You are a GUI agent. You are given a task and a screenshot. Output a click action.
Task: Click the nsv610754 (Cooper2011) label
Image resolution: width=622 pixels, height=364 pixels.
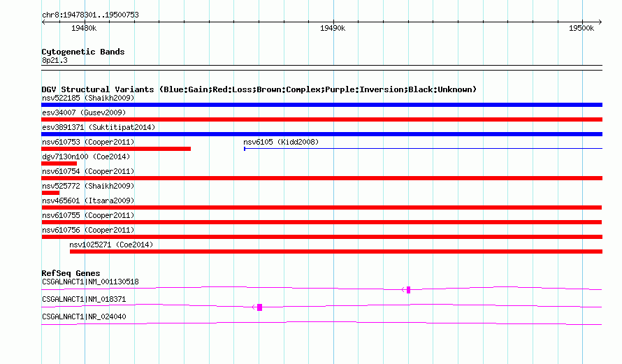point(88,171)
